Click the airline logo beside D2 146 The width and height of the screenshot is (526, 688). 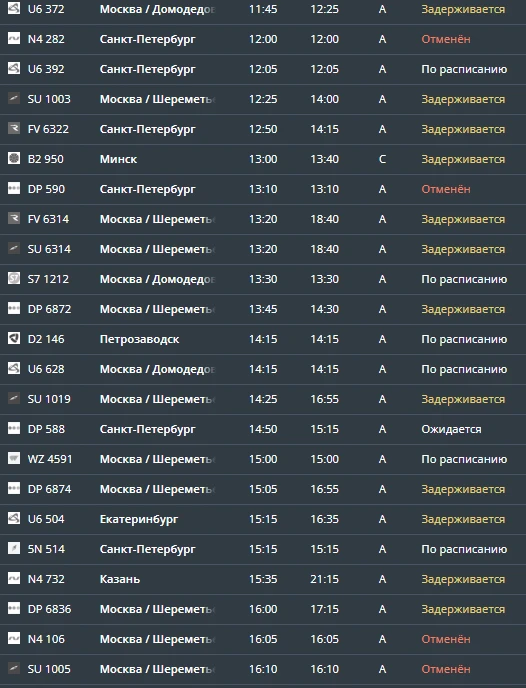(x=14, y=338)
